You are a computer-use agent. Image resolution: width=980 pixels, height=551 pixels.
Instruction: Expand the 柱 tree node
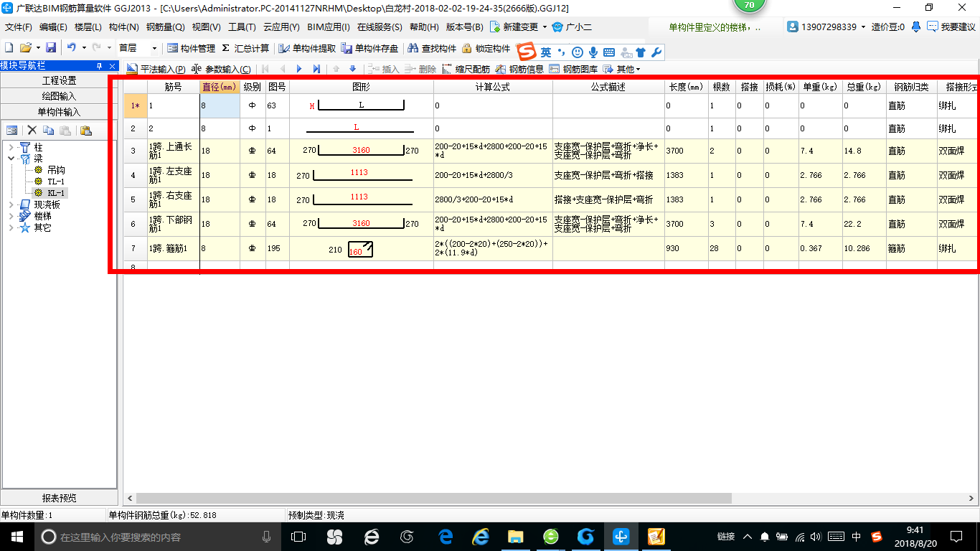tap(11, 147)
